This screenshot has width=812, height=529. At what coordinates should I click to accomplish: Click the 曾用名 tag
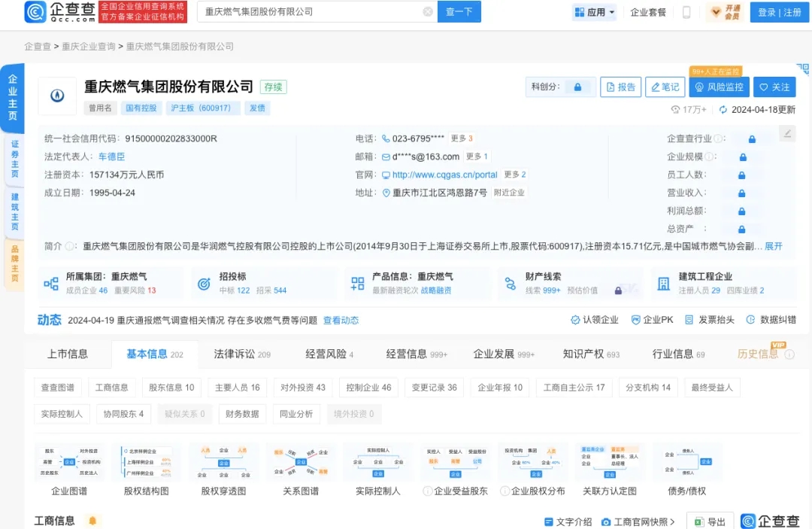100,108
